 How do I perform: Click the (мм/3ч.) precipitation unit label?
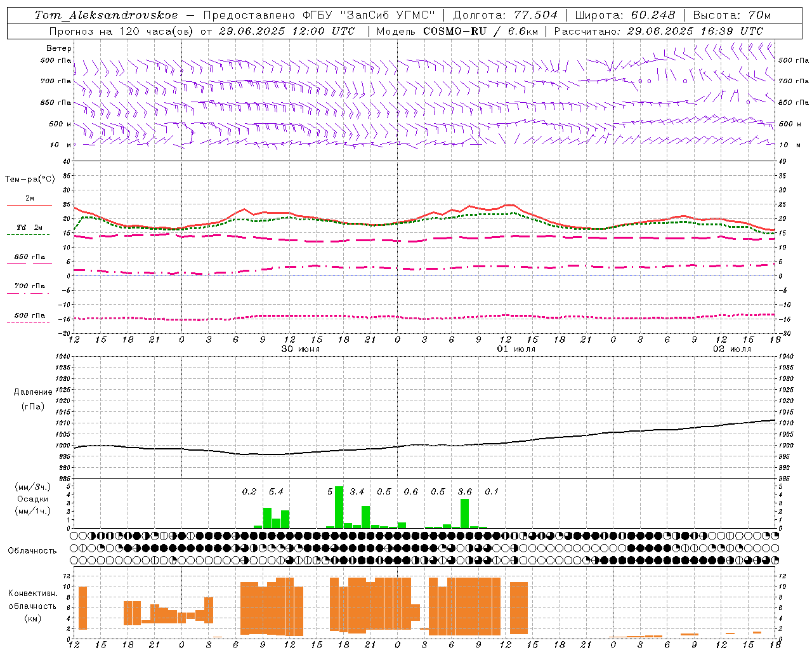33,487
